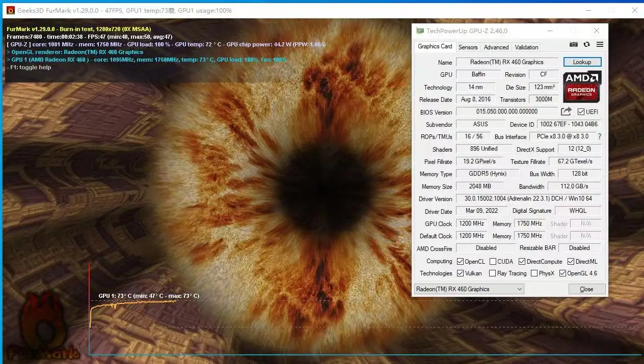Viewport: 644px width, 364px height.
Task: Click the FurMark title bar icon
Action: (x=10, y=10)
